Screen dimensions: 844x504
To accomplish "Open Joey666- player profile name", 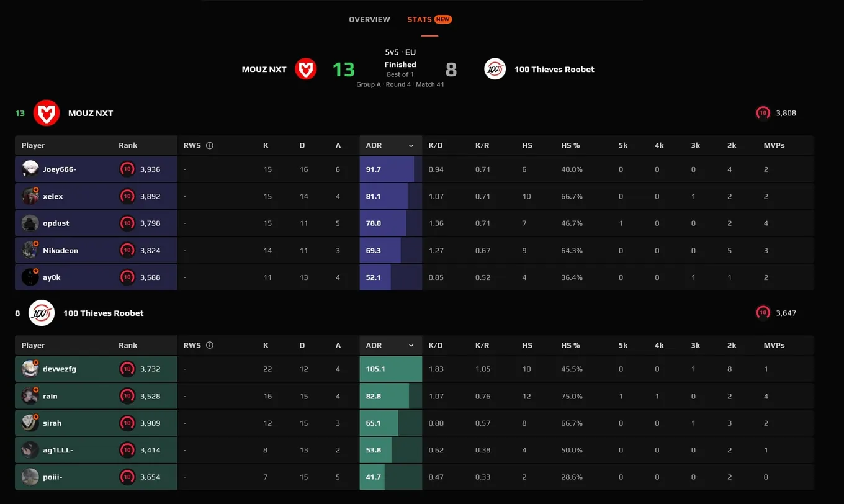I will (x=60, y=169).
